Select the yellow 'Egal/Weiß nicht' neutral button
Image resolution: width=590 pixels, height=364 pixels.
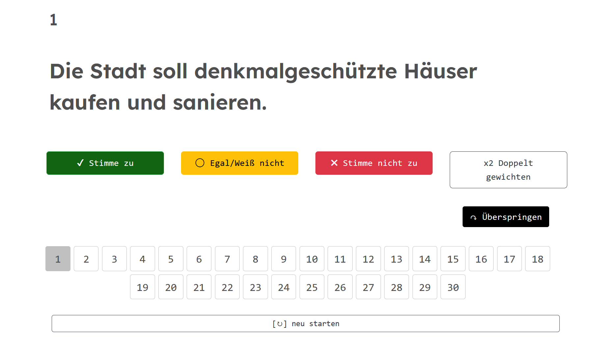239,163
